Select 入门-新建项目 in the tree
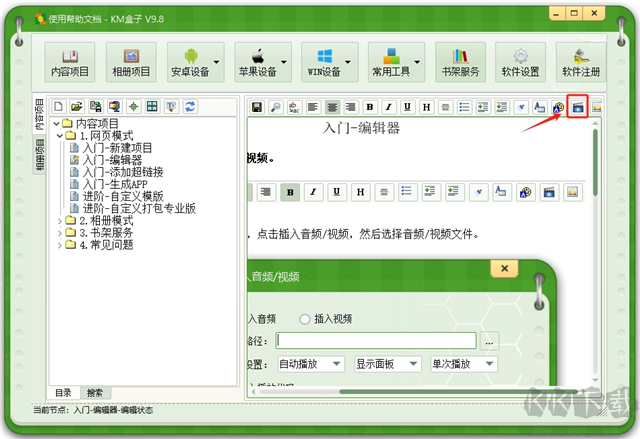 pyautogui.click(x=117, y=148)
